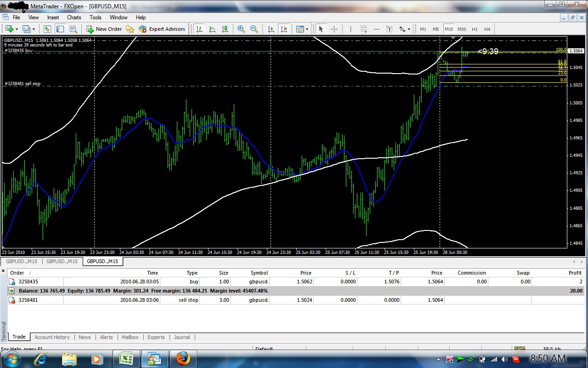Select sell stop order 3258481 row

click(x=296, y=300)
